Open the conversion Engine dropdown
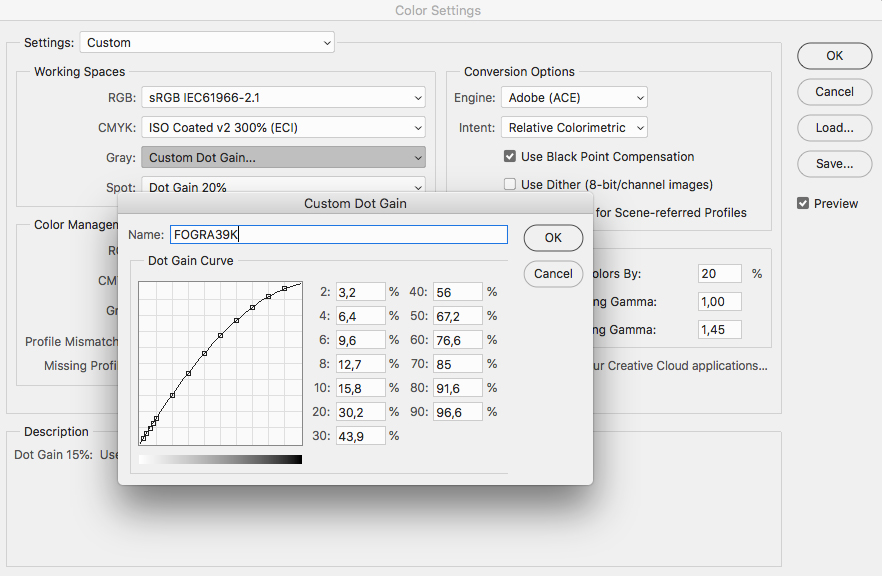The width and height of the screenshot is (882, 576). click(x=574, y=98)
